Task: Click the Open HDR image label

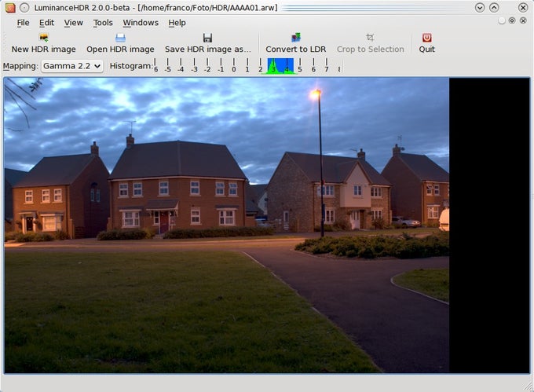Action: [120, 49]
